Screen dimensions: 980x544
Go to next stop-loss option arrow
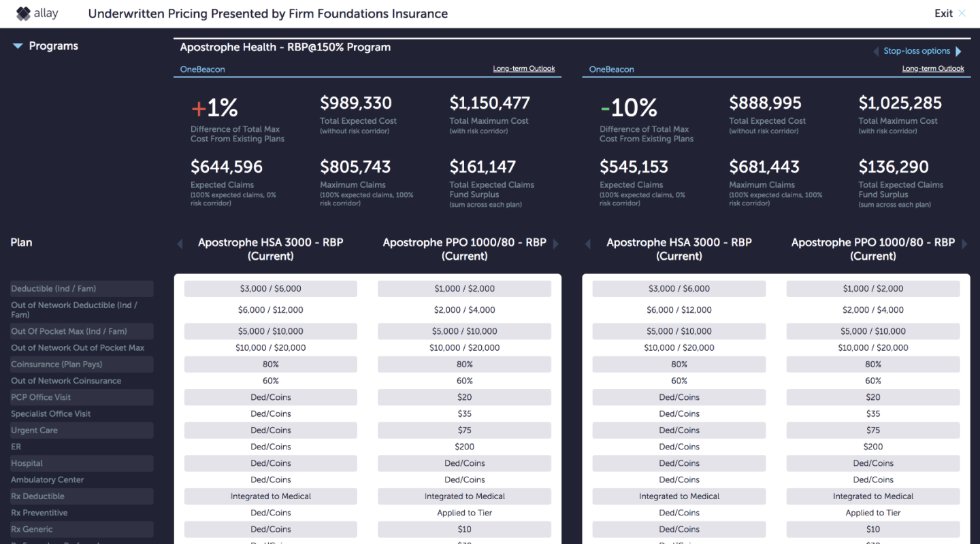click(x=958, y=52)
